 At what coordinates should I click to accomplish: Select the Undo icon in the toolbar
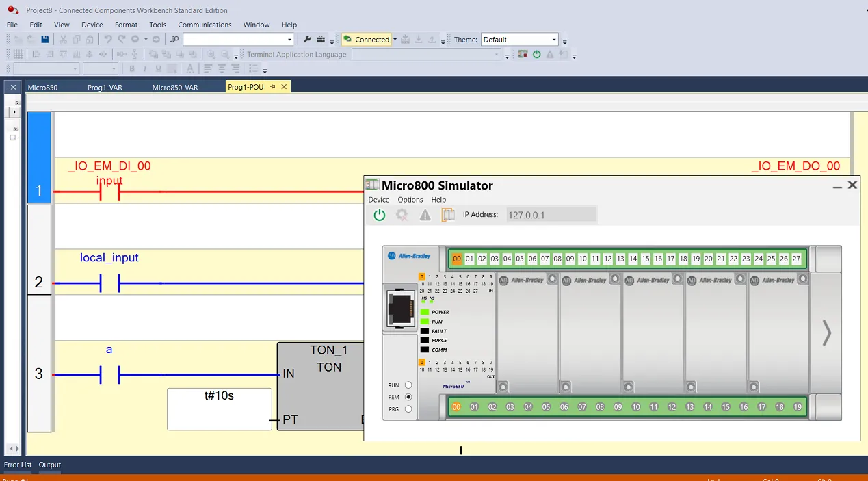[107, 39]
